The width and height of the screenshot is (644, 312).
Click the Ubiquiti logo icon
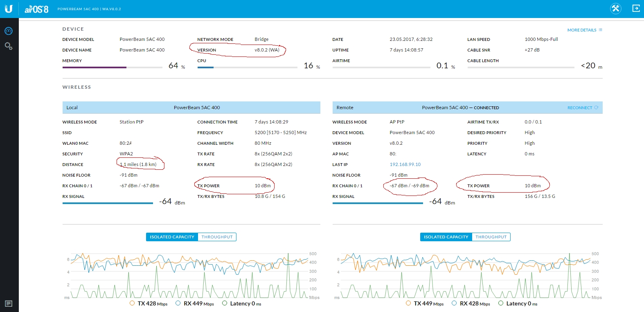point(9,9)
